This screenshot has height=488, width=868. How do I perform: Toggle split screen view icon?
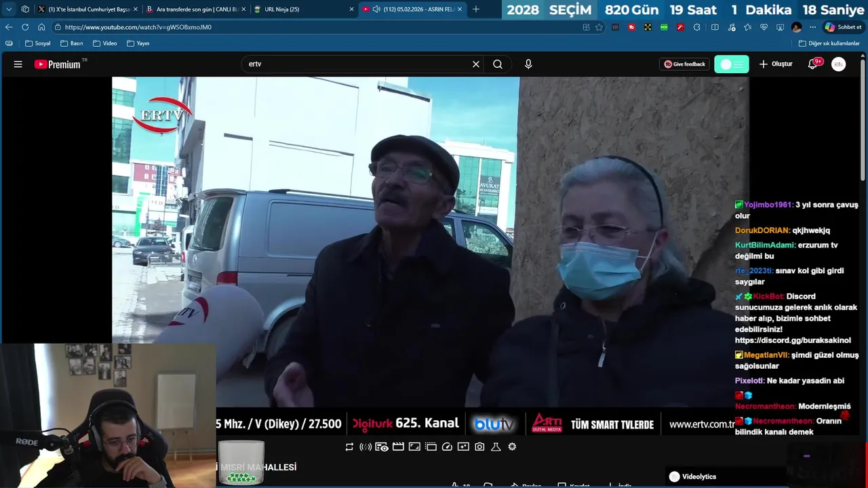[715, 27]
